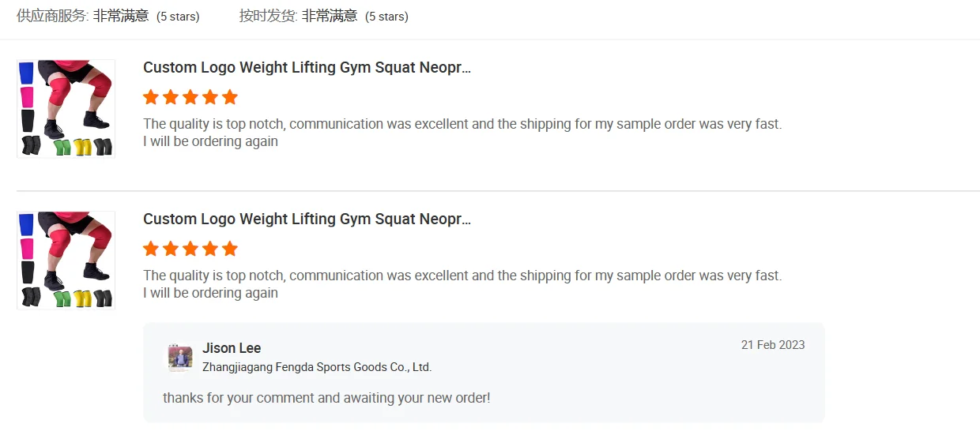Click the third star in the first review
The height and width of the screenshot is (435, 980).
point(190,97)
